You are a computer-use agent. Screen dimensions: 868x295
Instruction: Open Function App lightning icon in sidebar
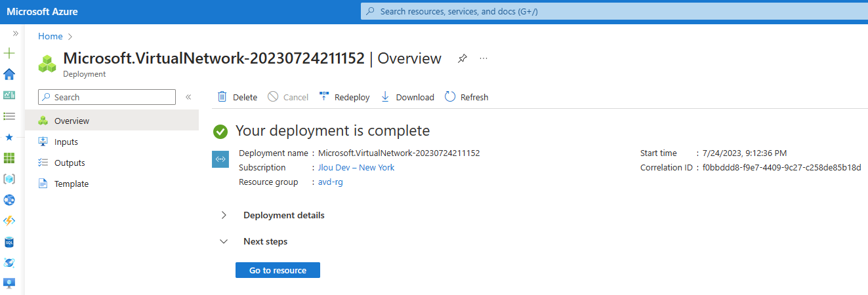click(x=9, y=221)
